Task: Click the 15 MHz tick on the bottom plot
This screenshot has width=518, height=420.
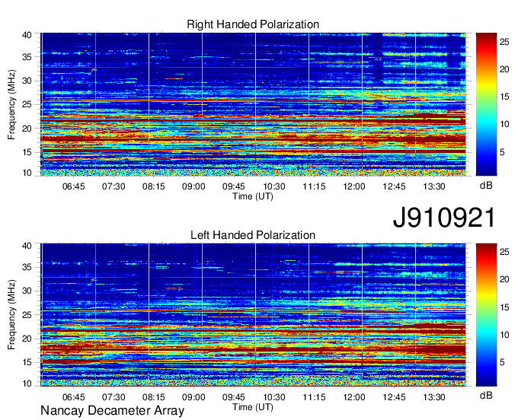Action: point(27,363)
